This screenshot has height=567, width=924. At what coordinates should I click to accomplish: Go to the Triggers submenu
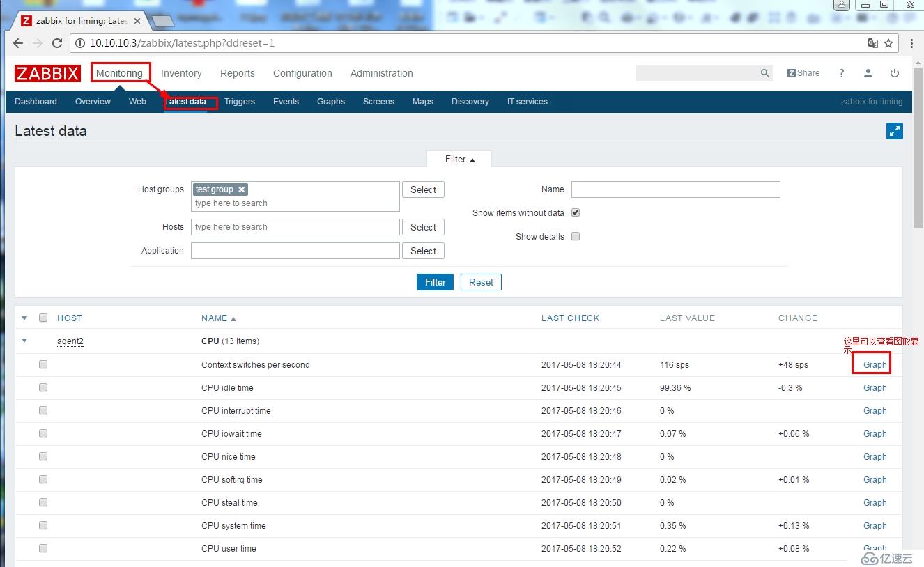click(x=240, y=102)
